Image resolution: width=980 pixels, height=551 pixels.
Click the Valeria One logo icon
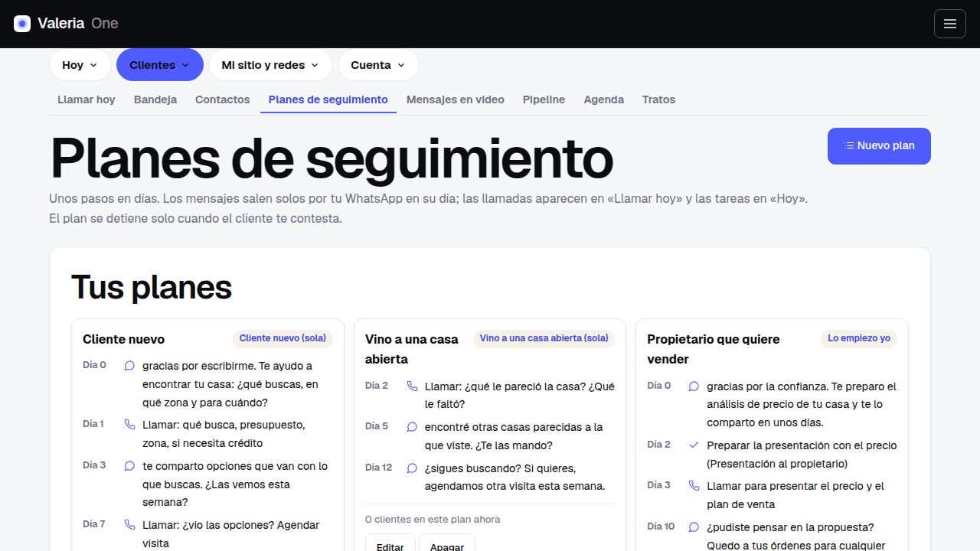point(22,24)
